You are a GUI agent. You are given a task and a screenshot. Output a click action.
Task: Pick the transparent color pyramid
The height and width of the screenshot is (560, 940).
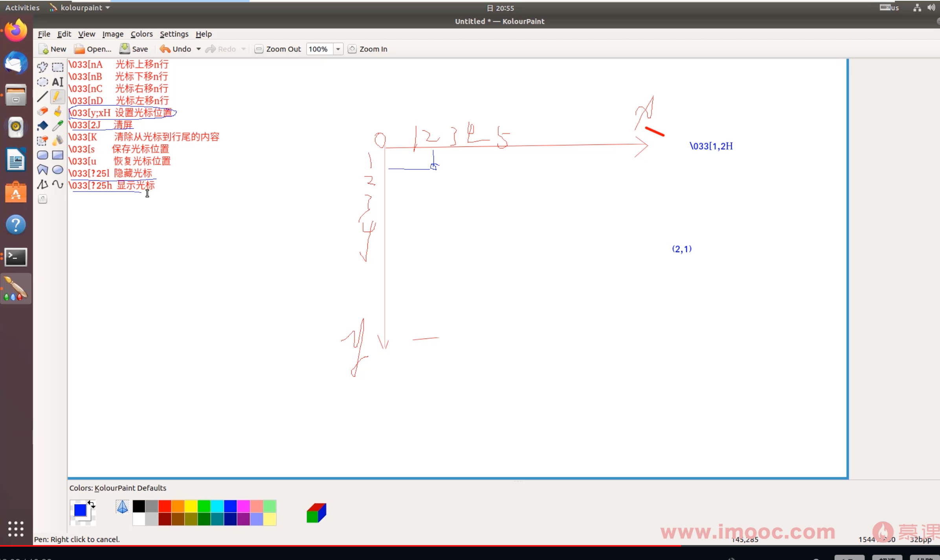123,507
